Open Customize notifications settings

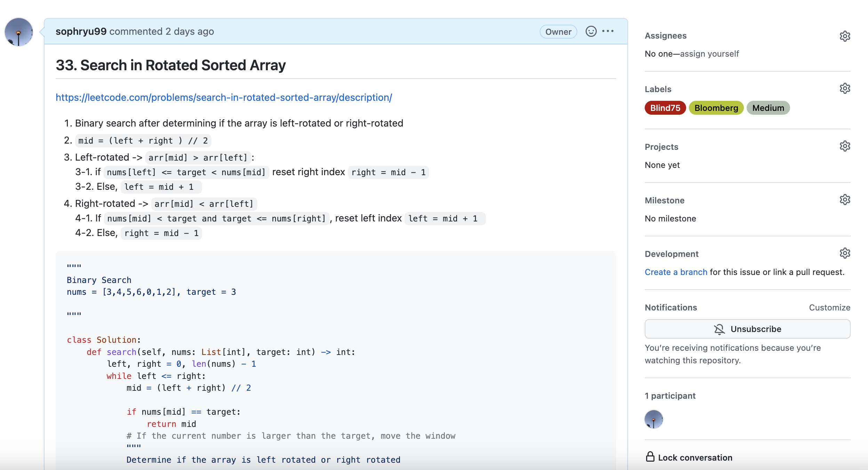(x=829, y=308)
